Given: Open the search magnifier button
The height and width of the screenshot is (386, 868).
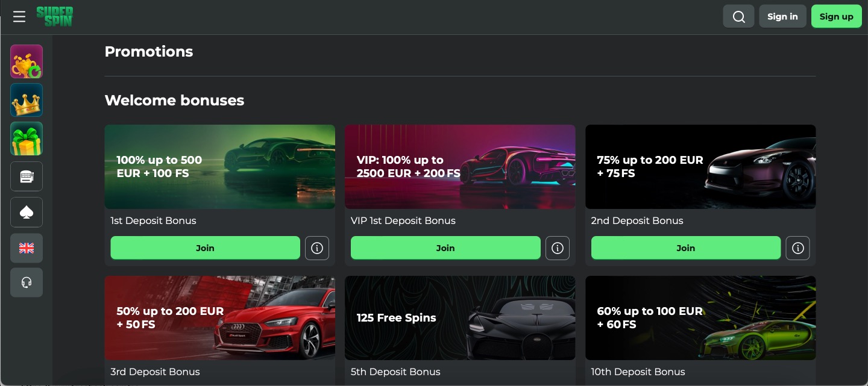Looking at the screenshot, I should pos(738,17).
